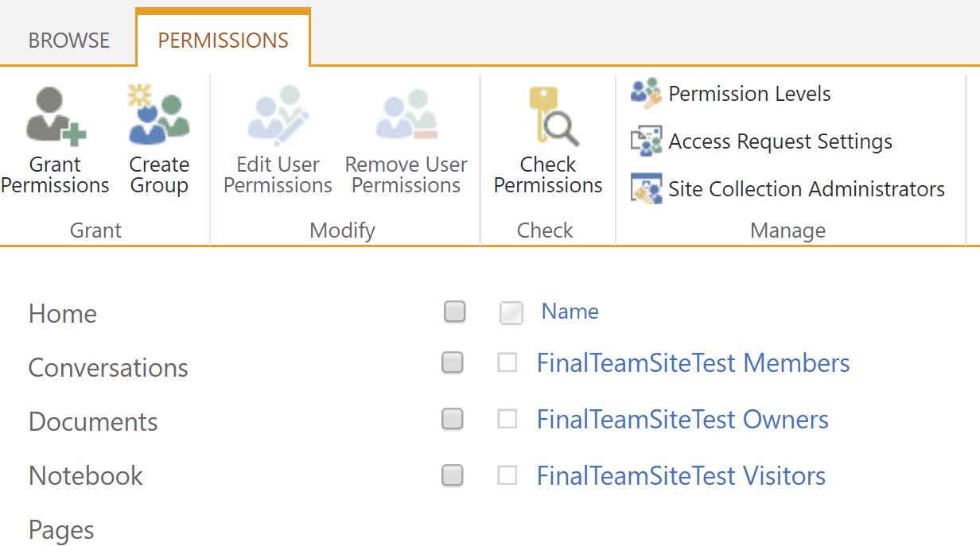Open the FinalTeamSiteTest Visitors group
The image size is (980, 546).
[682, 474]
